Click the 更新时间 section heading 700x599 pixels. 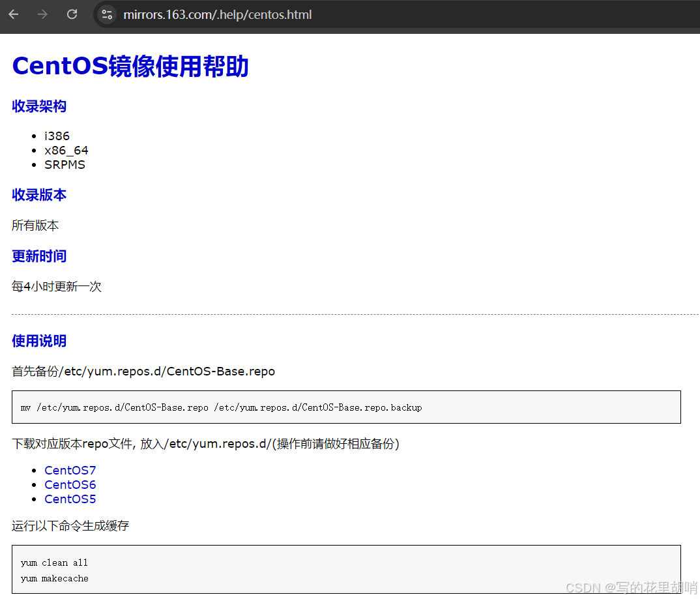coord(38,256)
